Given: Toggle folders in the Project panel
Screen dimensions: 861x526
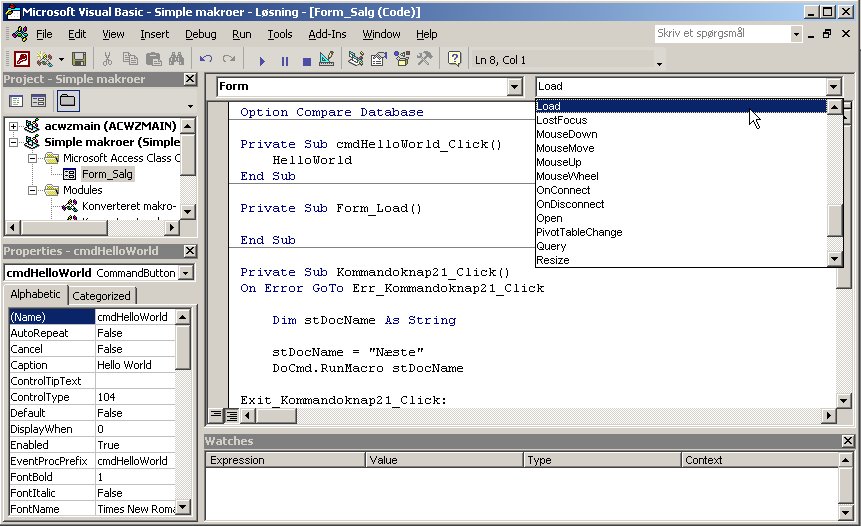Looking at the screenshot, I should coord(67,100).
